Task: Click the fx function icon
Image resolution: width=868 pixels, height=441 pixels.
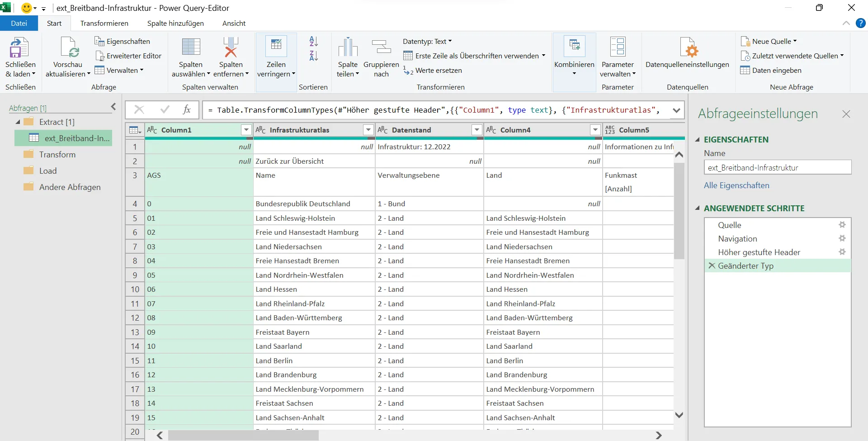Action: tap(187, 109)
